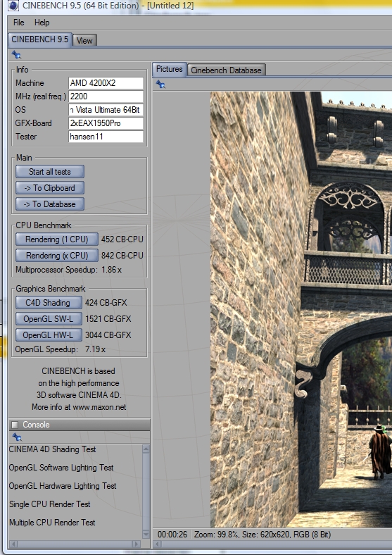Click the Start all tests button
392x555 pixels.
point(49,172)
